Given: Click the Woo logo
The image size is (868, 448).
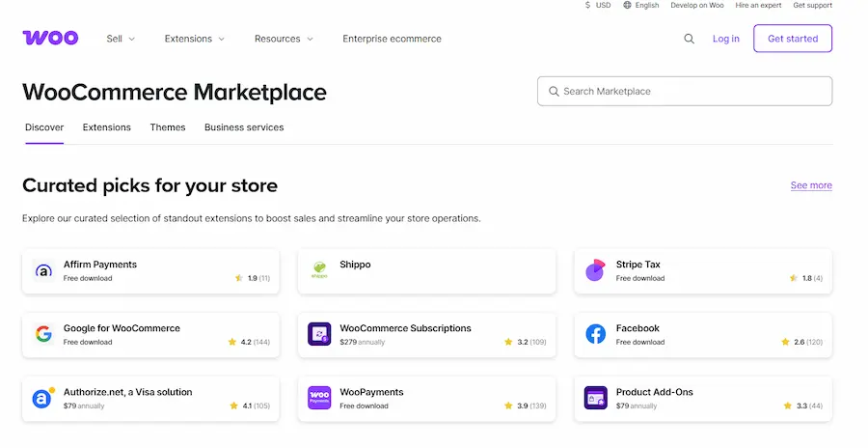Looking at the screenshot, I should (x=50, y=38).
